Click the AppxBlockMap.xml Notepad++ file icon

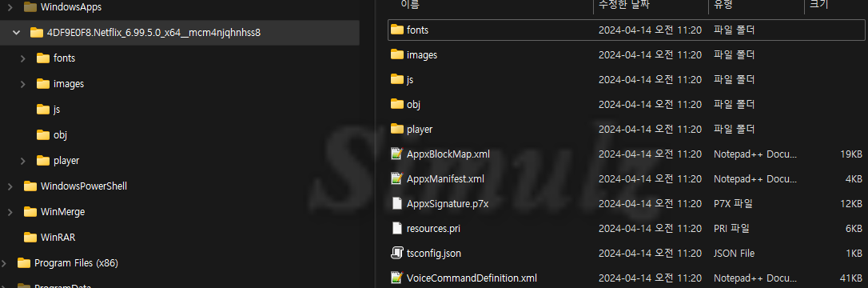click(396, 154)
